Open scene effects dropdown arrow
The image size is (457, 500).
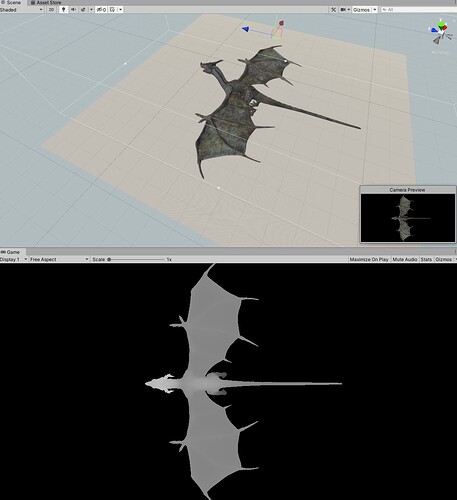click(x=91, y=10)
